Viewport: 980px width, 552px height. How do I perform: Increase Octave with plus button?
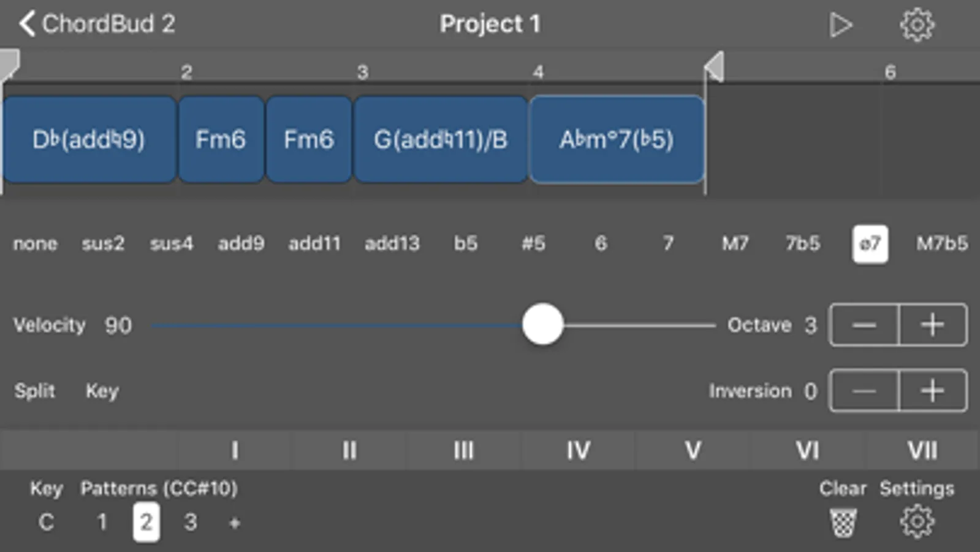933,324
